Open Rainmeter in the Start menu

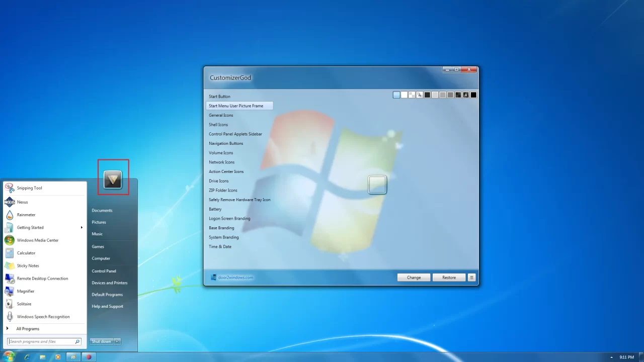coord(44,215)
